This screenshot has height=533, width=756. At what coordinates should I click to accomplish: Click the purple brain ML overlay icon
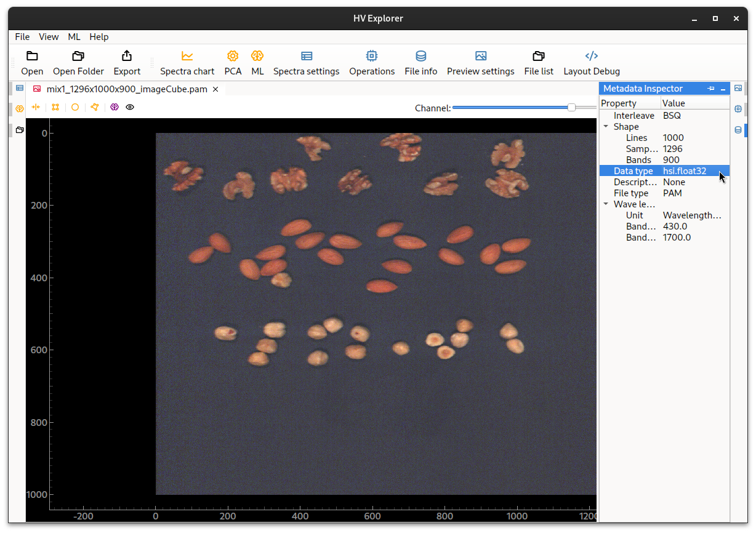pyautogui.click(x=115, y=107)
